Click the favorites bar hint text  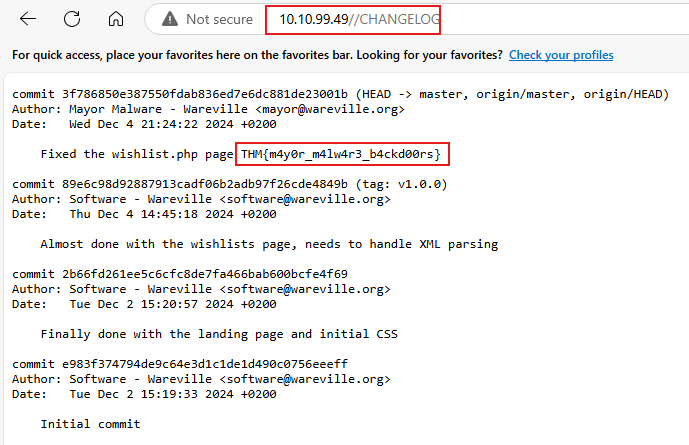[x=257, y=55]
